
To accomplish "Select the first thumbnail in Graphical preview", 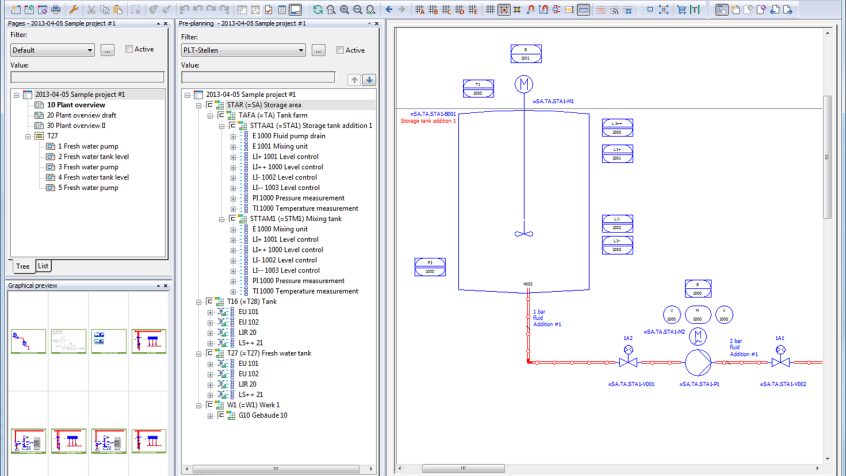I will (x=28, y=341).
